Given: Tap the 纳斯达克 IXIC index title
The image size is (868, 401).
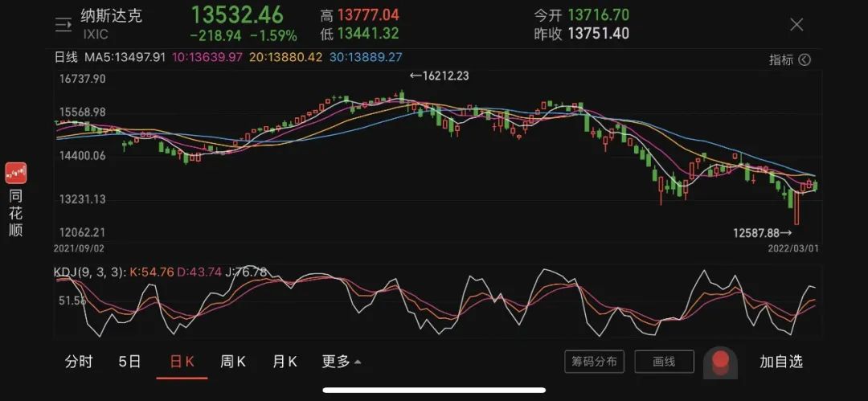Looking at the screenshot, I should [x=111, y=24].
